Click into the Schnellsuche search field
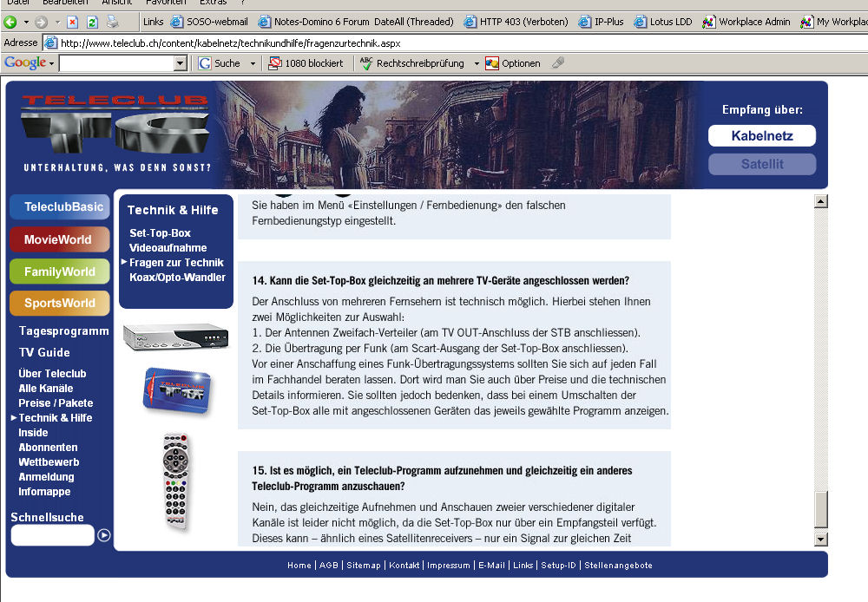Viewport: 868px width, 602px height. (52, 535)
